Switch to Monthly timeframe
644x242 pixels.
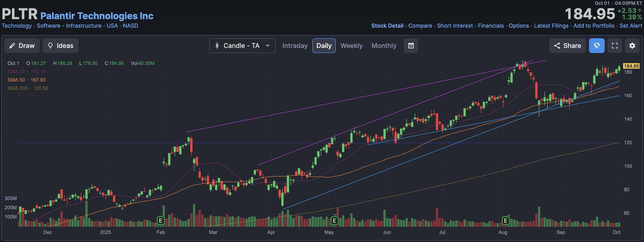pos(384,46)
